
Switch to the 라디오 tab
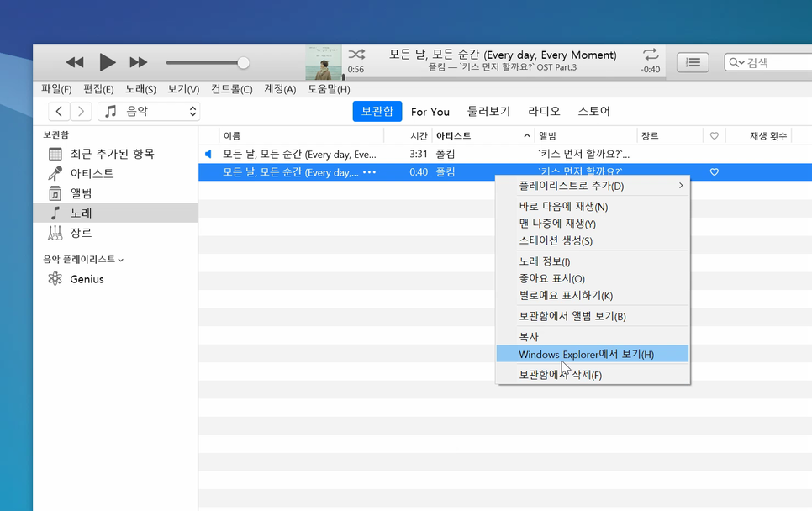click(x=544, y=111)
